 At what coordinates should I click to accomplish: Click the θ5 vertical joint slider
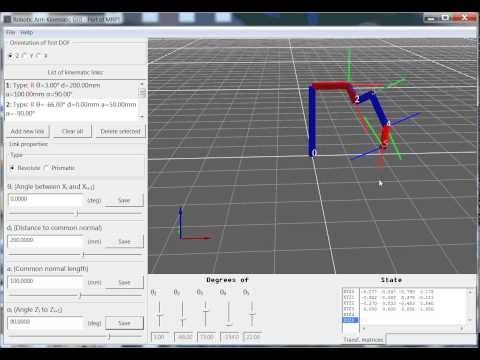click(x=252, y=314)
